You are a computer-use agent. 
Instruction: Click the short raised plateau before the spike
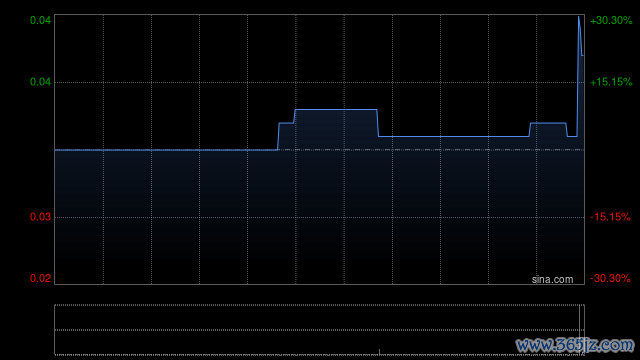(548, 123)
